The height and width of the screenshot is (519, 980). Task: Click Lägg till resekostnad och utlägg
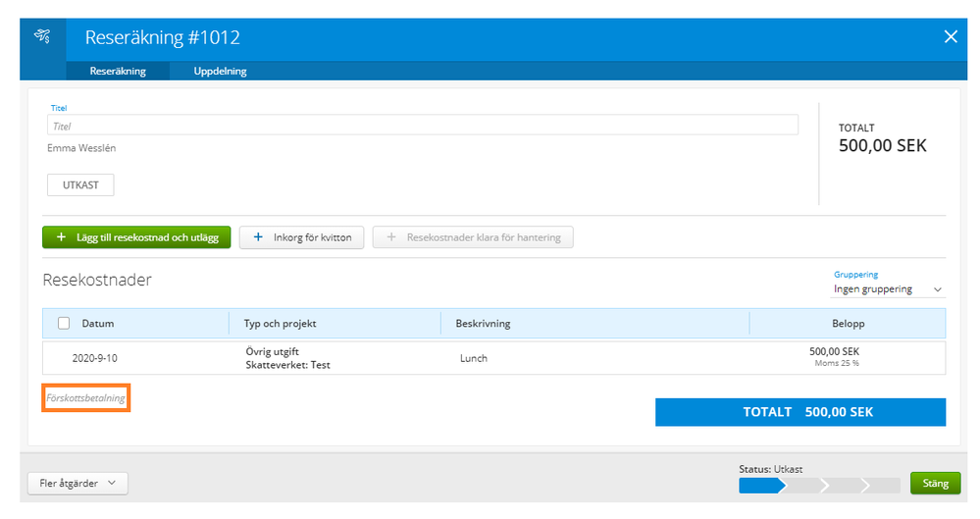coord(136,237)
